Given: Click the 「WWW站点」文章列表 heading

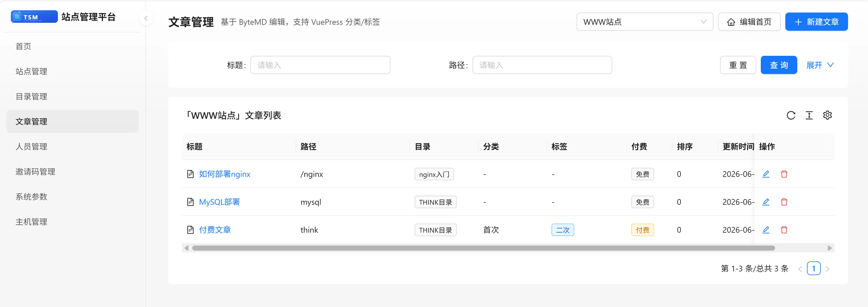Looking at the screenshot, I should point(234,115).
